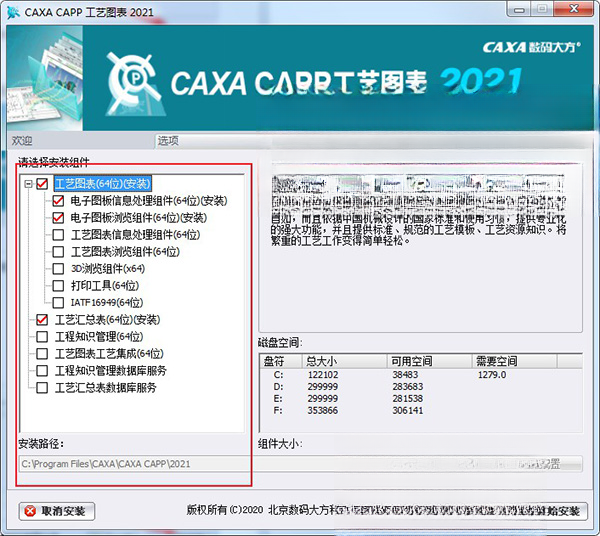Check 工艺图表信息处理组件(64位) checkbox
The width and height of the screenshot is (600, 536).
pyautogui.click(x=58, y=235)
